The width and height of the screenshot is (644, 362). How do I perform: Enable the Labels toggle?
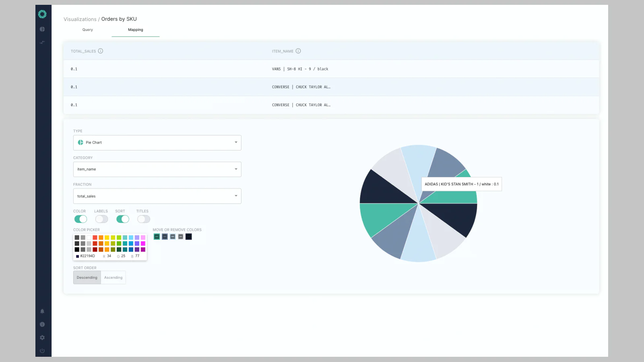coord(101,219)
